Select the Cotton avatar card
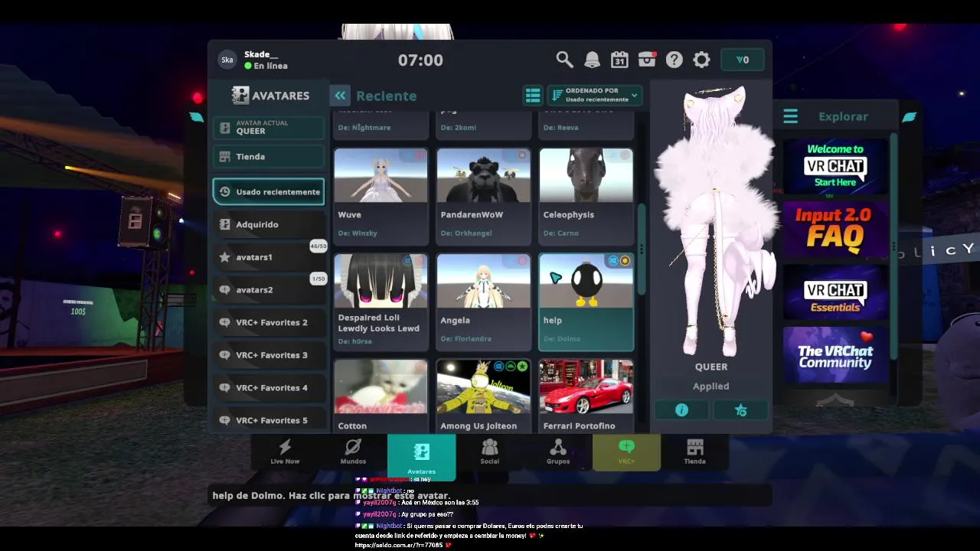980x551 pixels. (x=381, y=396)
